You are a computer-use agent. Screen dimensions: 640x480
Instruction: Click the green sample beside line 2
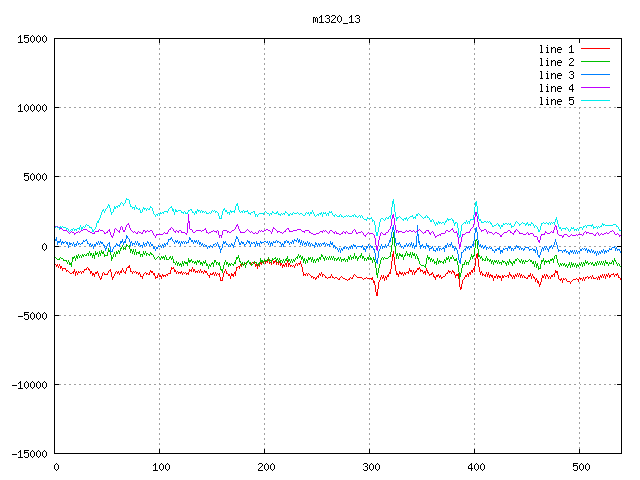coord(596,62)
